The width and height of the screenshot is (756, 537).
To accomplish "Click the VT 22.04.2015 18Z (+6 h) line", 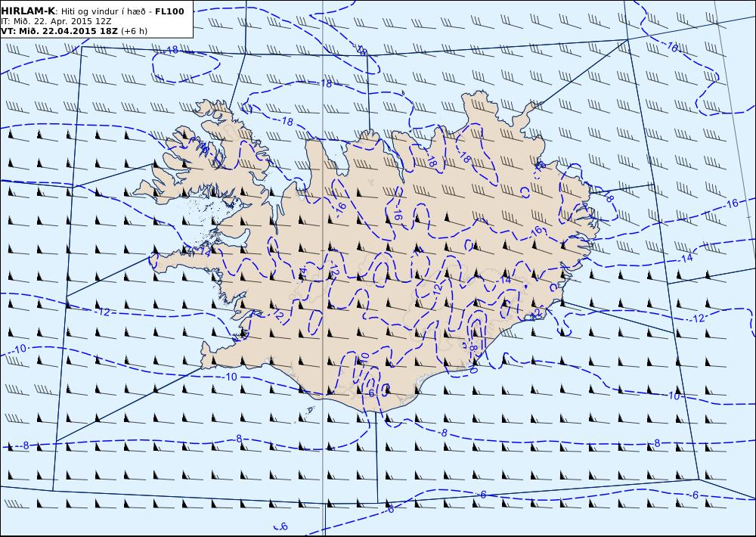I will pyautogui.click(x=74, y=31).
